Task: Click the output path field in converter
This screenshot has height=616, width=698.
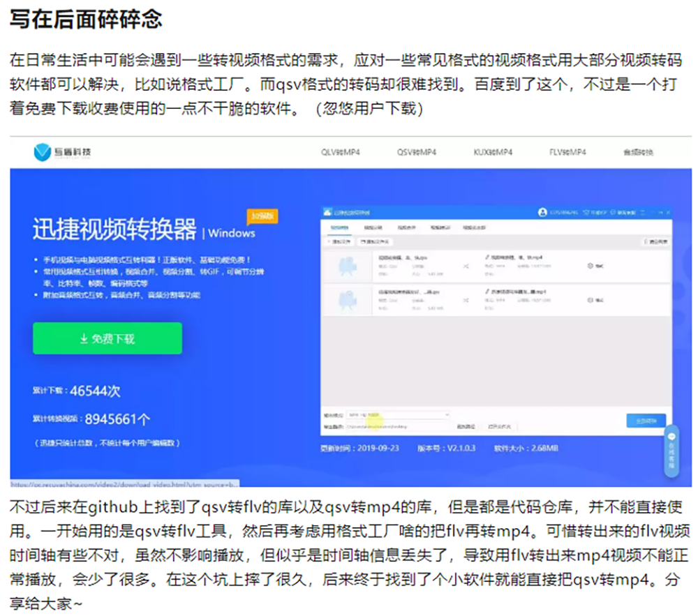Action: [x=399, y=426]
